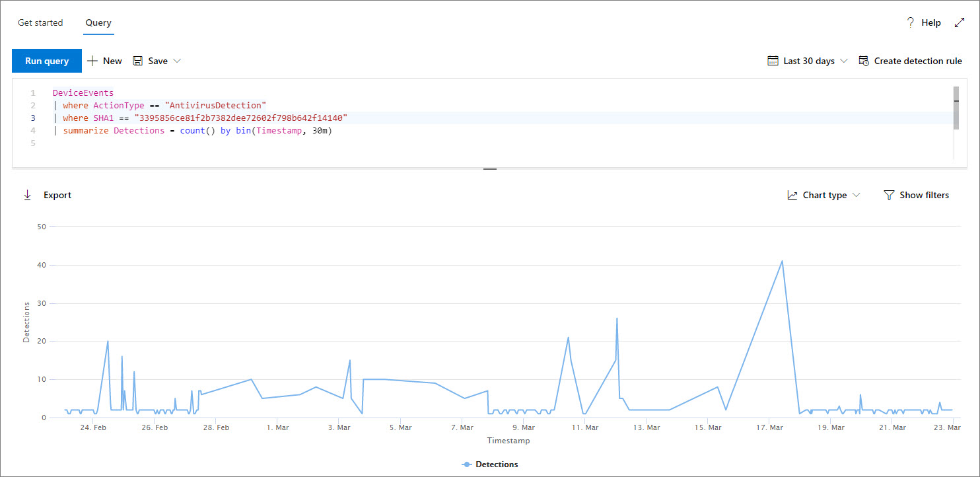Image resolution: width=980 pixels, height=477 pixels.
Task: Click the Show filters funnel icon
Action: click(x=889, y=195)
